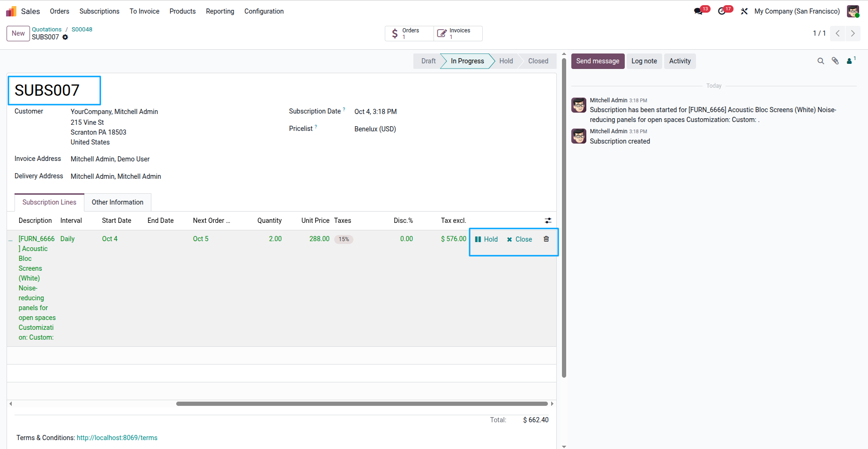
Task: Click the Tax excl. column header
Action: click(x=453, y=221)
